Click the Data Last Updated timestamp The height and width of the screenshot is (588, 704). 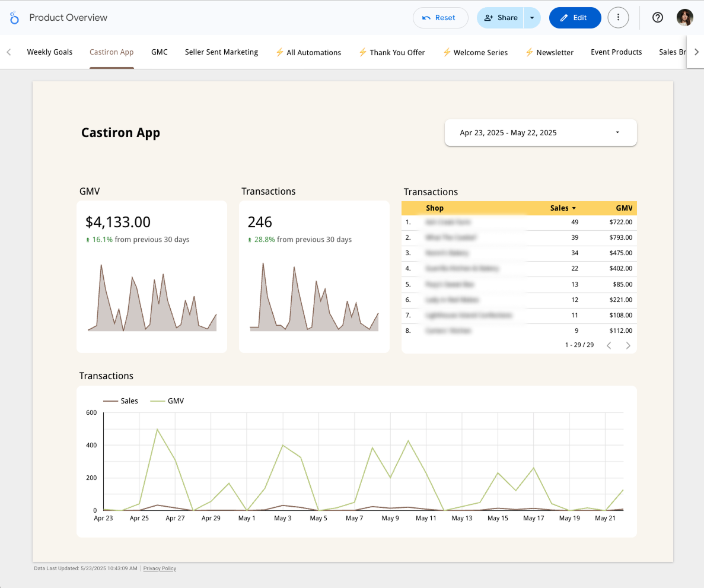tap(86, 568)
